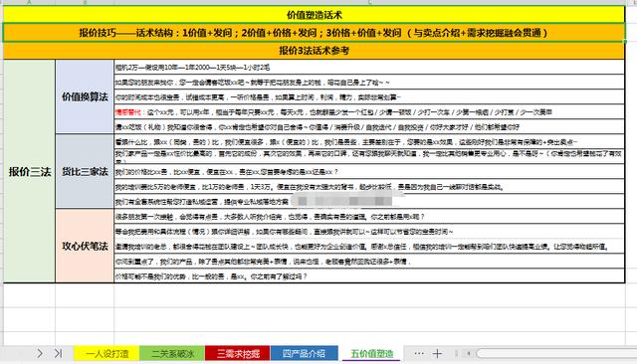Click the next sheet arrow
The height and width of the screenshot is (364, 637).
point(40,353)
